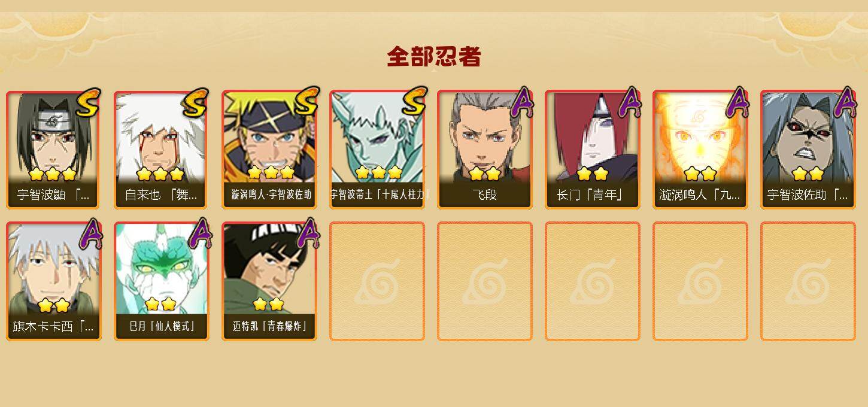
Task: Click the S rank badge on 自来也
Action: pos(195,102)
